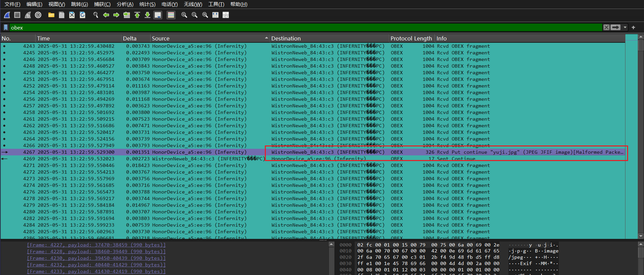This screenshot has width=644, height=275.
Task: Reload the current capture file
Action: coord(83,15)
